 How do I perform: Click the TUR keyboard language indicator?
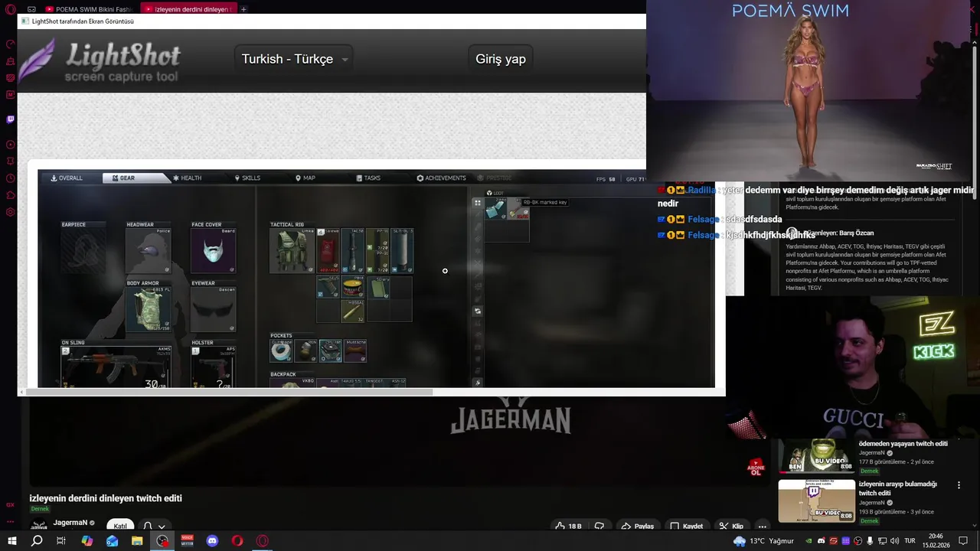[x=910, y=540]
